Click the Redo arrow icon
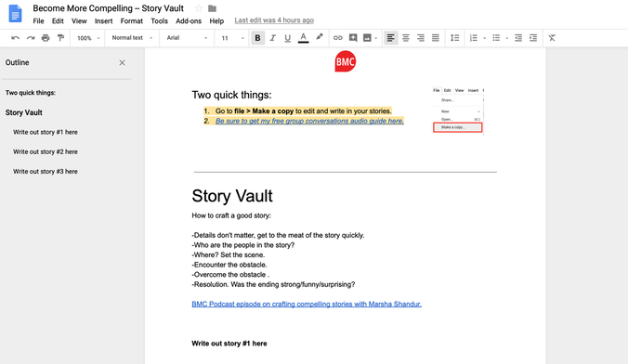Image resolution: width=628 pixels, height=364 pixels. tap(31, 38)
